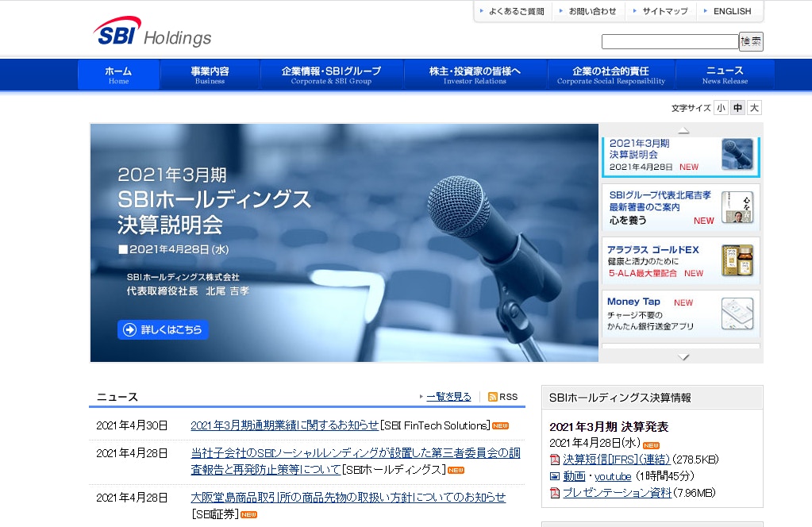Expand the 一覧を見る news list link
812x527 pixels.
448,397
